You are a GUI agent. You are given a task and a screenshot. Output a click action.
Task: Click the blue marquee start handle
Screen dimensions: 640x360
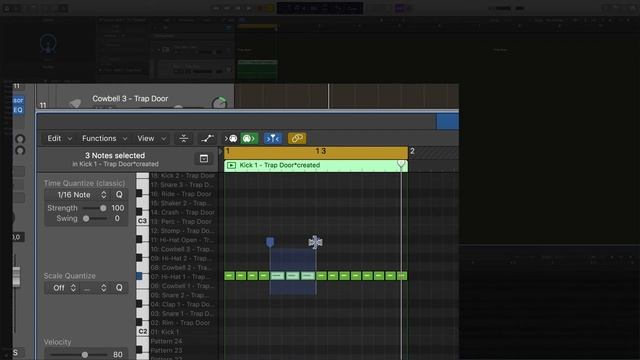tap(270, 242)
